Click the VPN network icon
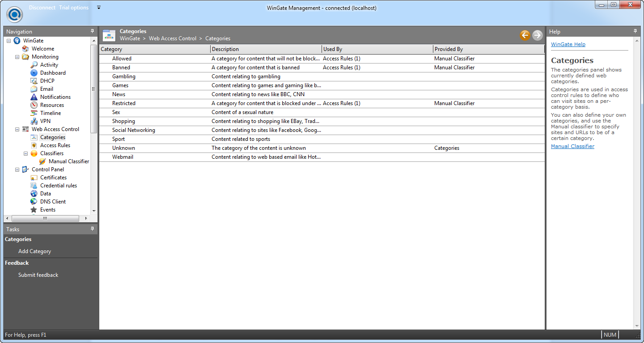This screenshot has height=343, width=644. (34, 121)
